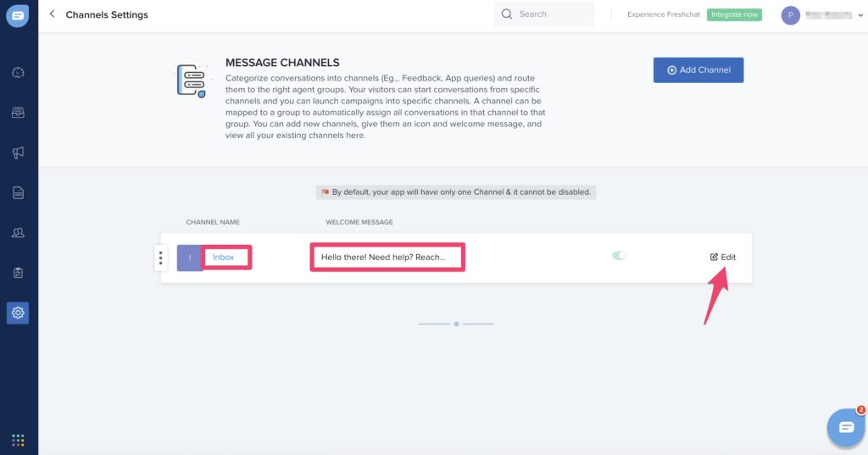Screen dimensions: 868x455
Task: Open the Inbox channel three-dot menu
Action: point(161,258)
